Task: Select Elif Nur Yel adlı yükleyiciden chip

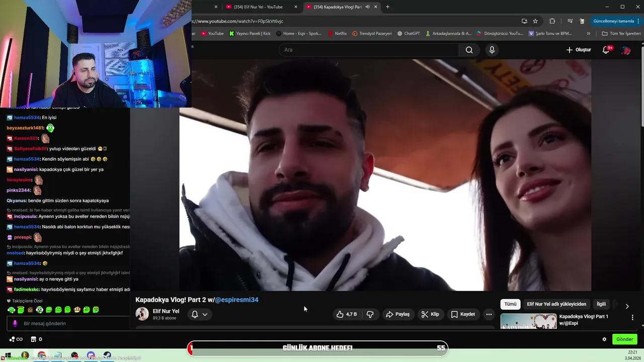Action: 556,304
